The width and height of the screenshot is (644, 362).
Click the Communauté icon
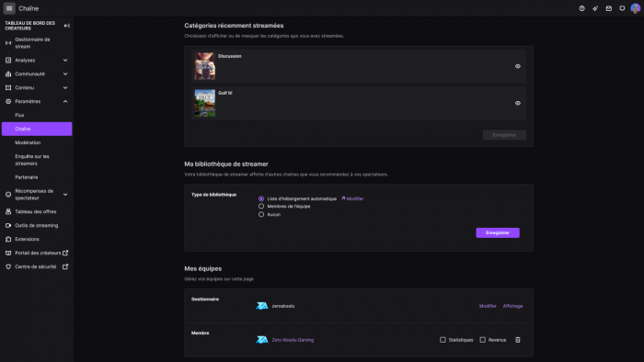8,74
